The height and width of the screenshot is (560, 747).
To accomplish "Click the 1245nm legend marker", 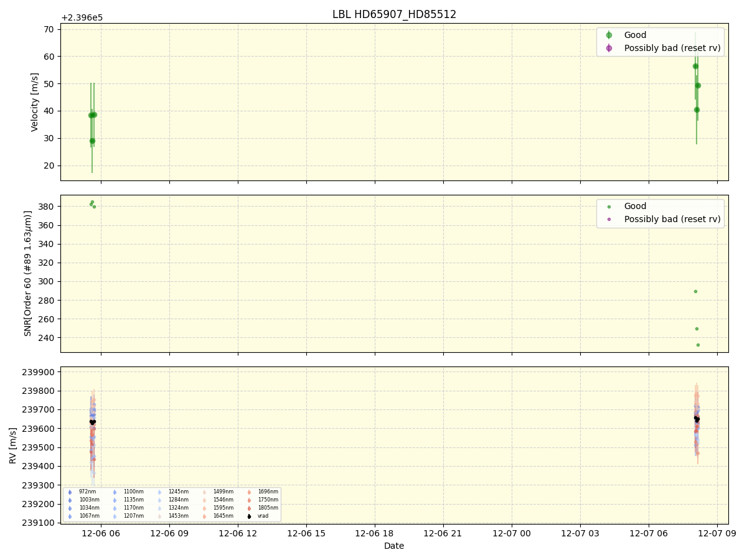I will tap(159, 492).
